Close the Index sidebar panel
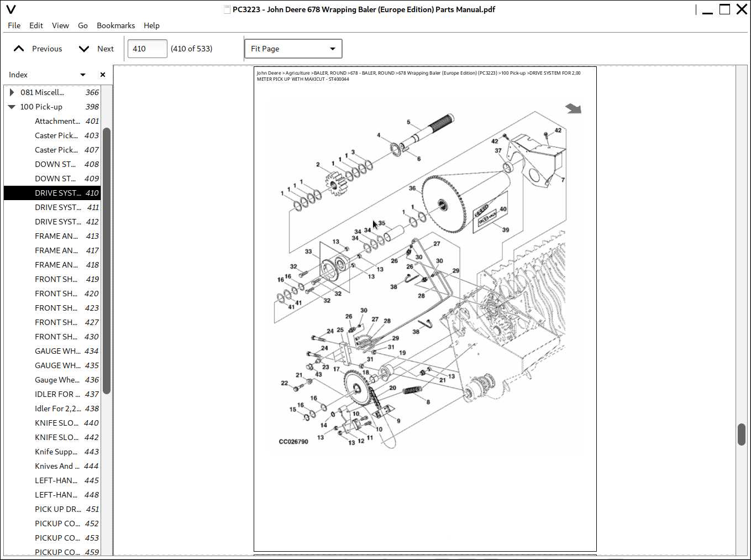 point(103,75)
